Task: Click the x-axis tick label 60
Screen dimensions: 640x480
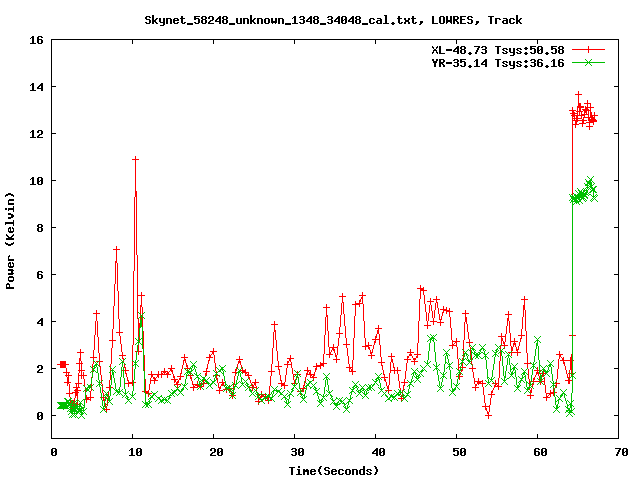Action: coord(540,452)
